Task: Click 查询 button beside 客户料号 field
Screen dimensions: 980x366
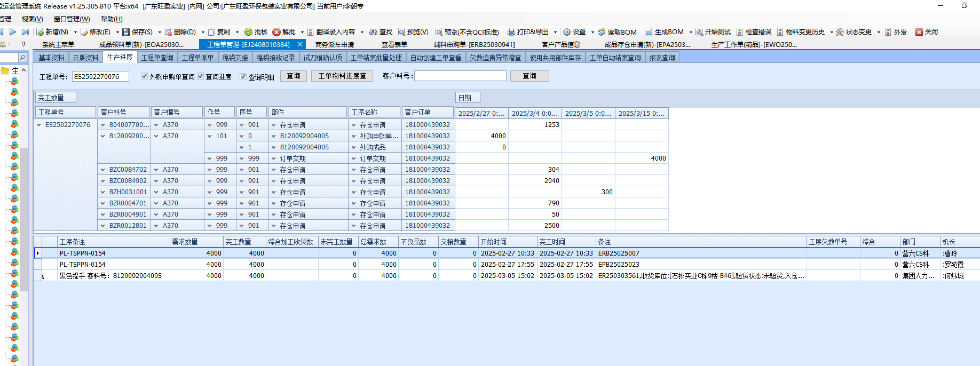Action: point(529,76)
